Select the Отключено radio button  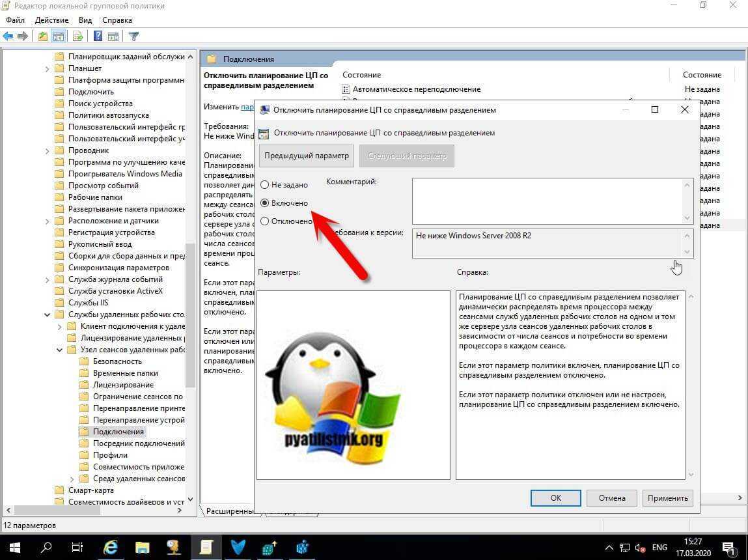(265, 221)
